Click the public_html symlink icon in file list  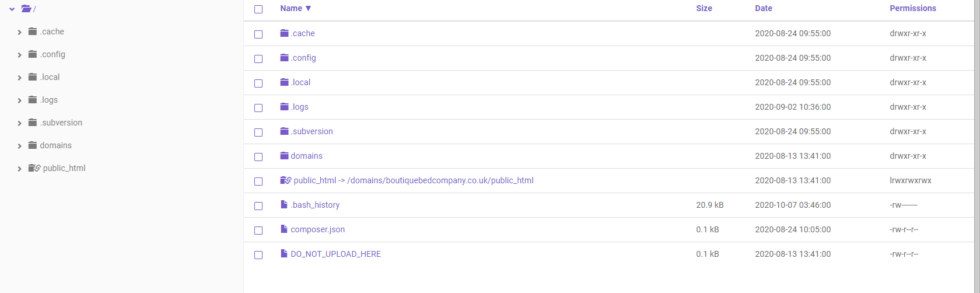click(x=285, y=180)
